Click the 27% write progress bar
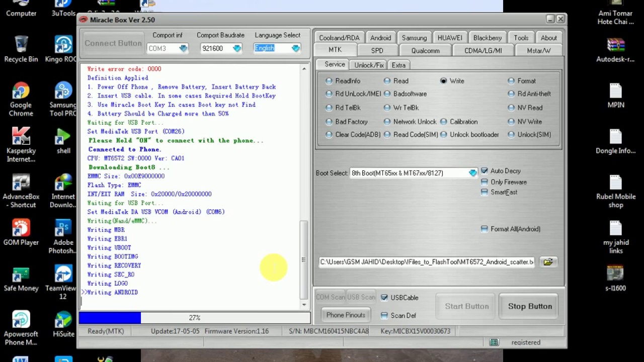This screenshot has height=362, width=644. 195,318
